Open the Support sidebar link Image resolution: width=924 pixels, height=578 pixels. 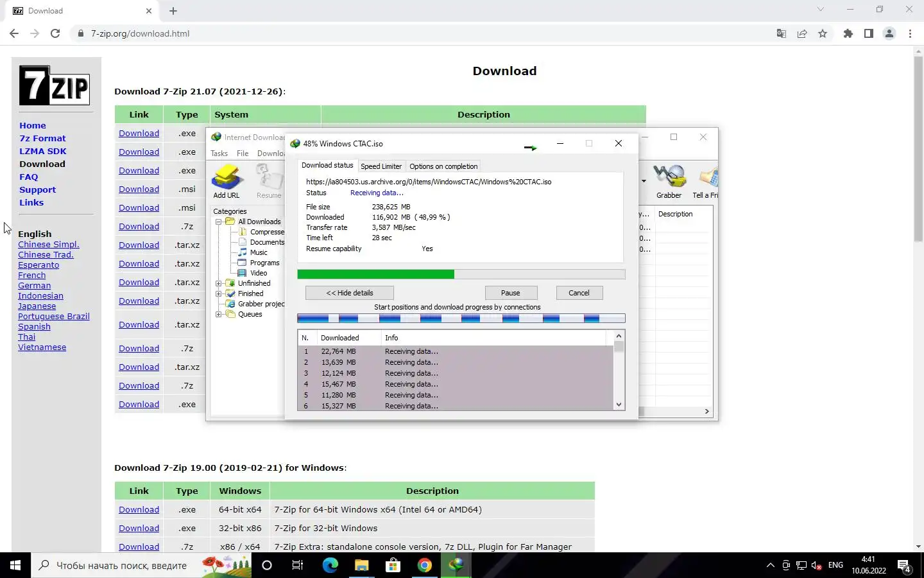coord(37,189)
